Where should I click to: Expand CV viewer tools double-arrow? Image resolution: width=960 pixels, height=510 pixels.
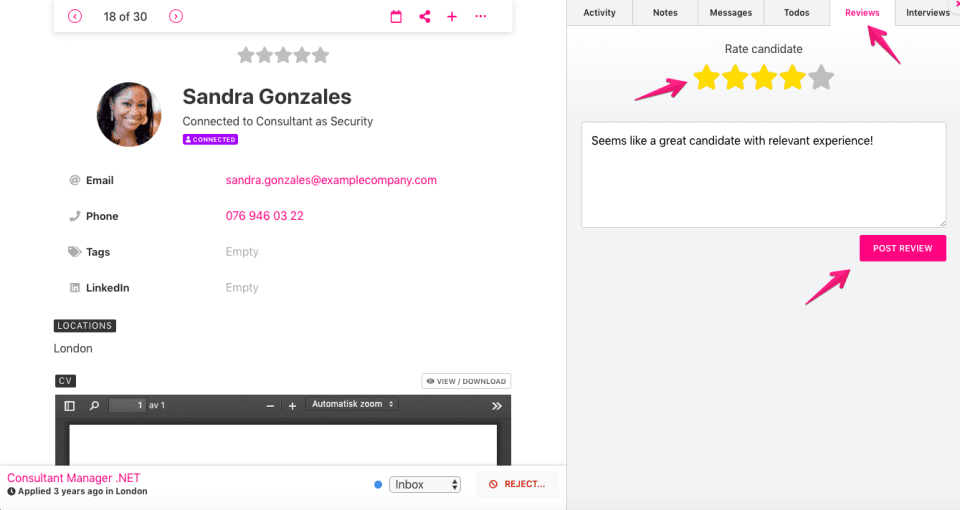(496, 405)
